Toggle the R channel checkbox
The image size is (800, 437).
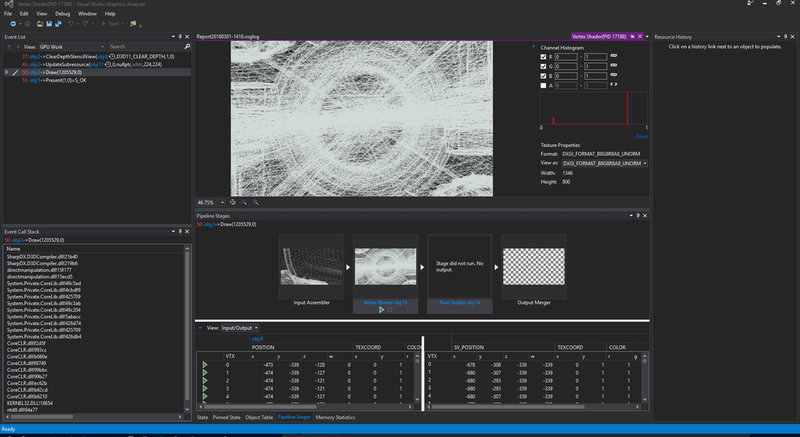pos(543,57)
